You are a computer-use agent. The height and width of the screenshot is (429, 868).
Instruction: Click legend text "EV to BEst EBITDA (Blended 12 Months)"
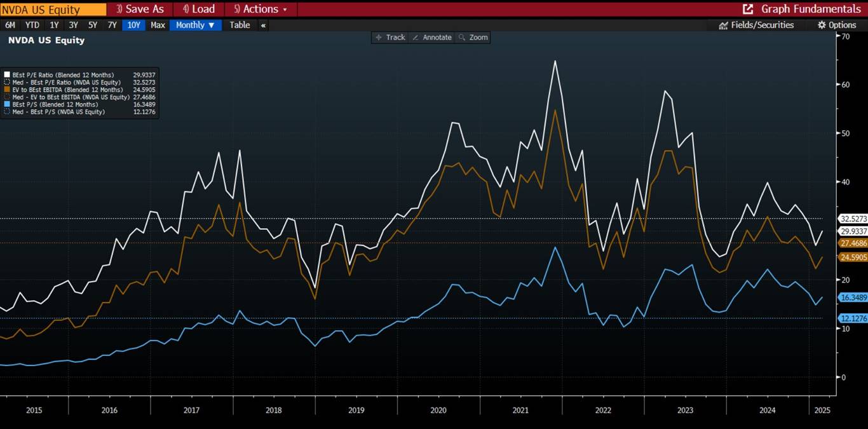[x=67, y=90]
